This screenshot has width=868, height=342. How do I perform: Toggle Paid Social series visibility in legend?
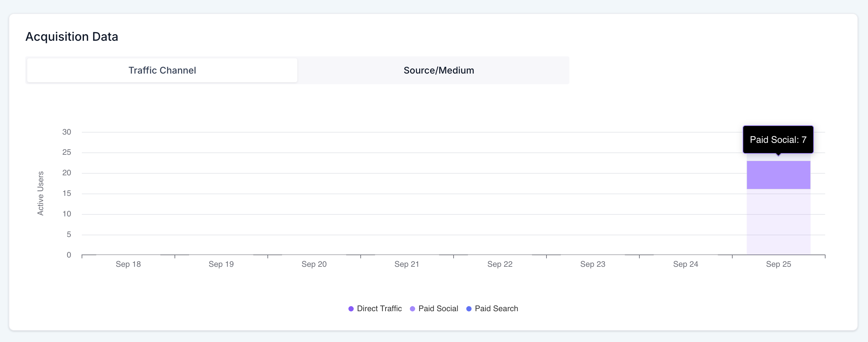(x=412, y=308)
